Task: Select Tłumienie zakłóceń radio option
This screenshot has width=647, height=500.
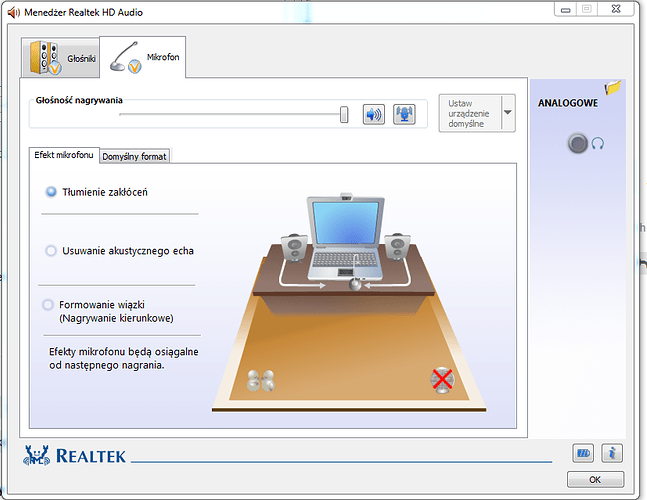Action: (51, 192)
